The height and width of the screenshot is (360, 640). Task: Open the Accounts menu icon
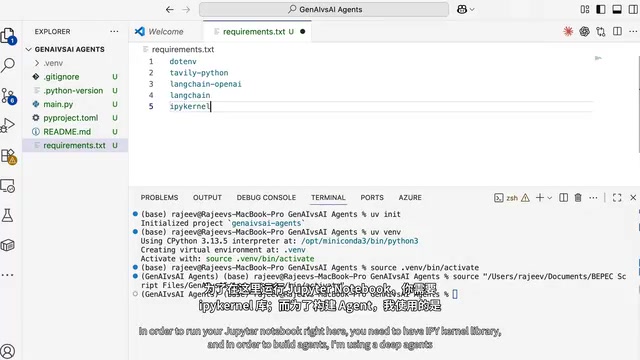[8, 351]
